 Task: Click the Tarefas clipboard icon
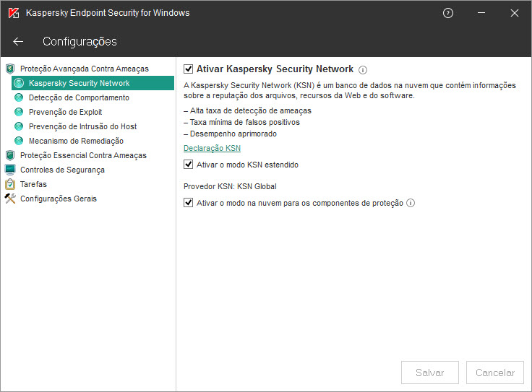click(10, 184)
